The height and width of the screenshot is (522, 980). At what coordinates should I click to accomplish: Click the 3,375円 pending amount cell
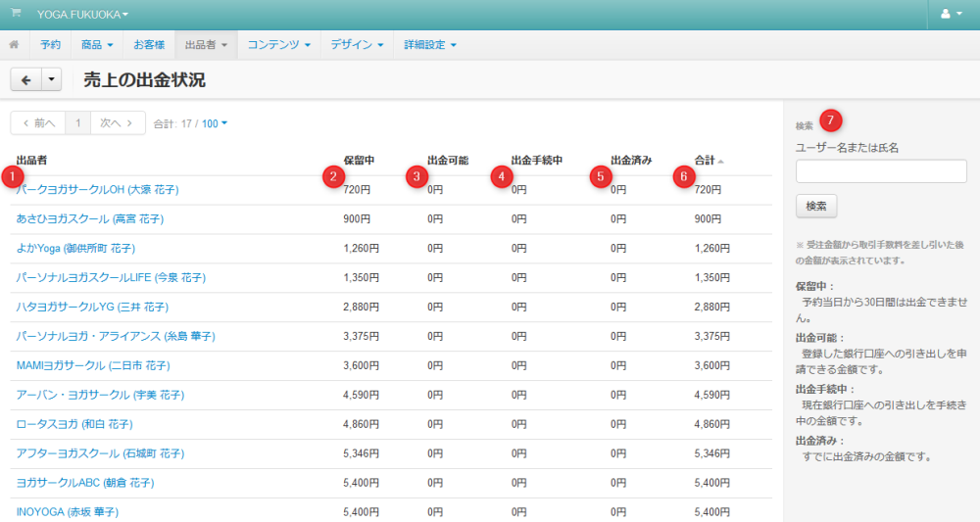click(361, 337)
